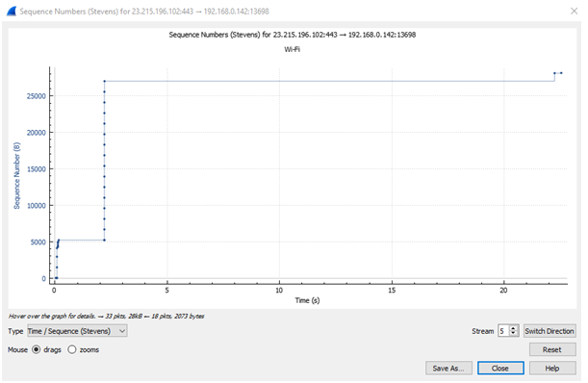Click the data point at sequence 5000 plateau end
This screenshot has width=588, height=383.
tap(104, 240)
